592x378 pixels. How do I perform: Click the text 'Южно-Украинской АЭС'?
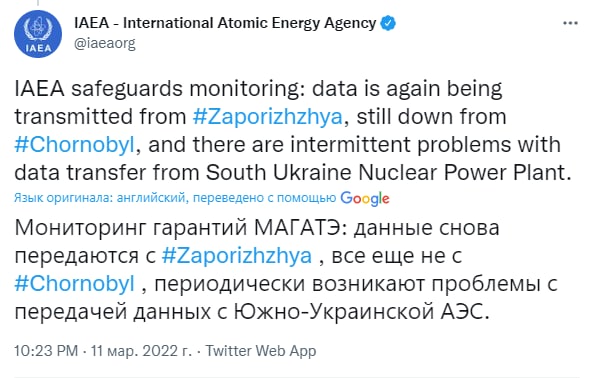[359, 312]
